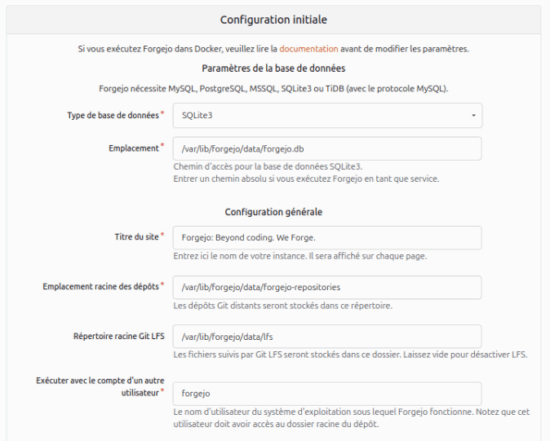Click the Git LFS root directory field
The image size is (550, 441).
tap(327, 336)
